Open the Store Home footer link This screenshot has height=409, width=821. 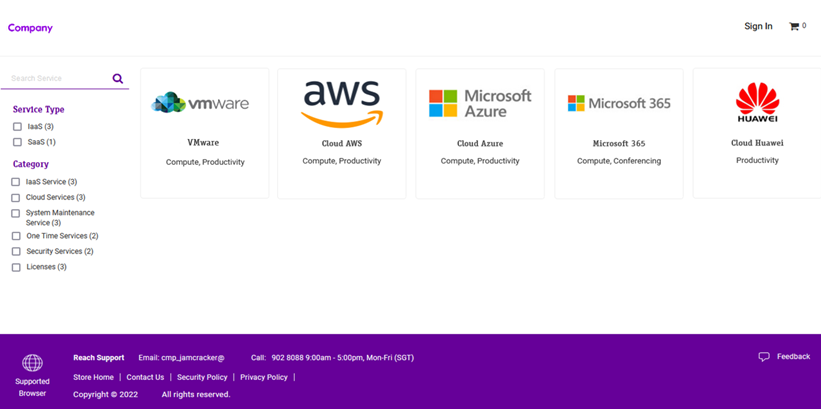pyautogui.click(x=93, y=377)
